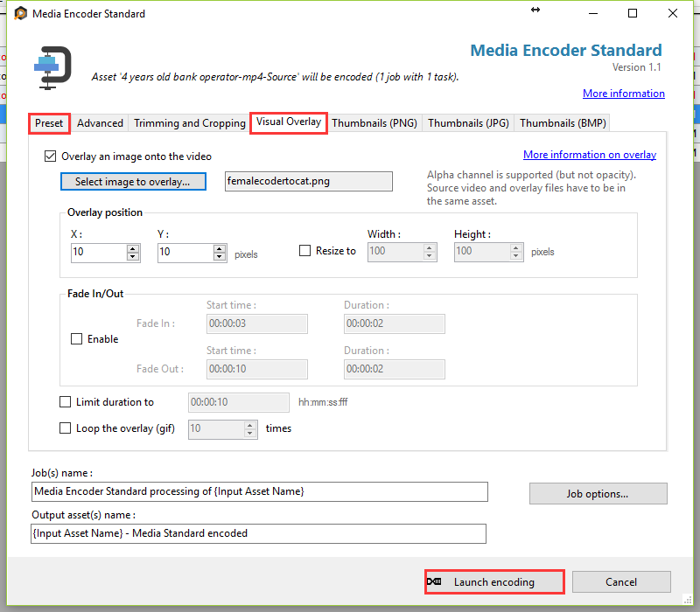
Task: Toggle Loop the overlay (gif) checkbox
Action: pos(66,428)
